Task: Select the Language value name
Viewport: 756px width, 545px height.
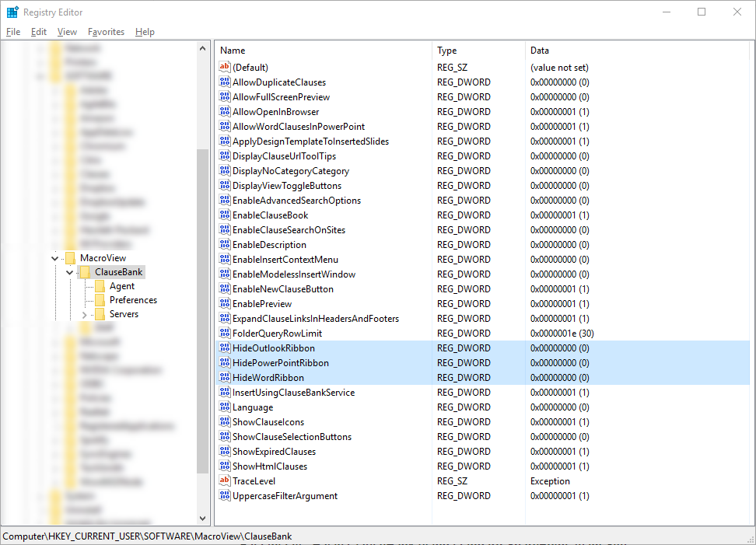Action: 253,407
